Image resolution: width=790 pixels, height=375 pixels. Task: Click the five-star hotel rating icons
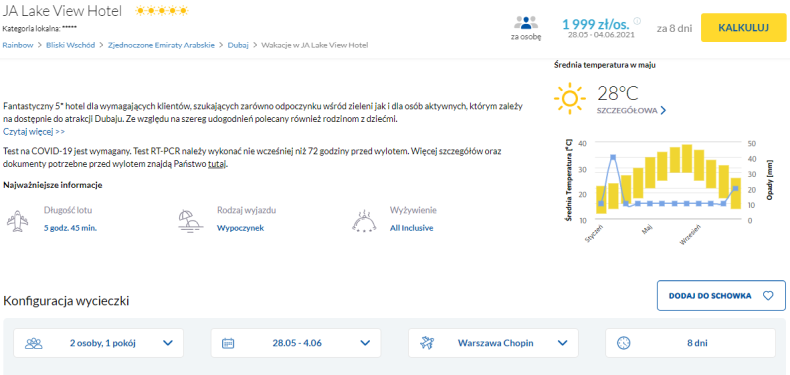pos(162,11)
